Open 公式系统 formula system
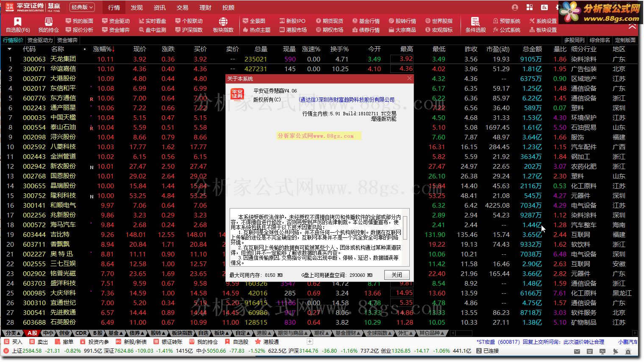The width and height of the screenshot is (644, 362). coord(506,30)
